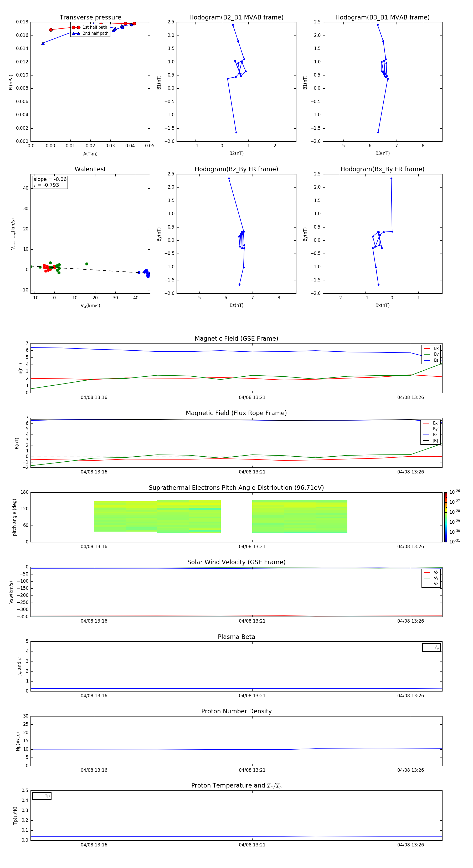Click the blue triangle at lowest Pt value
This screenshot has height=868, width=473.
click(43, 43)
